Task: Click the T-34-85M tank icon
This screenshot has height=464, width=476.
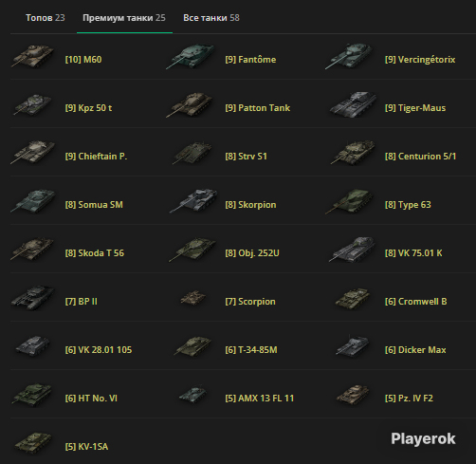Action: pyautogui.click(x=192, y=346)
